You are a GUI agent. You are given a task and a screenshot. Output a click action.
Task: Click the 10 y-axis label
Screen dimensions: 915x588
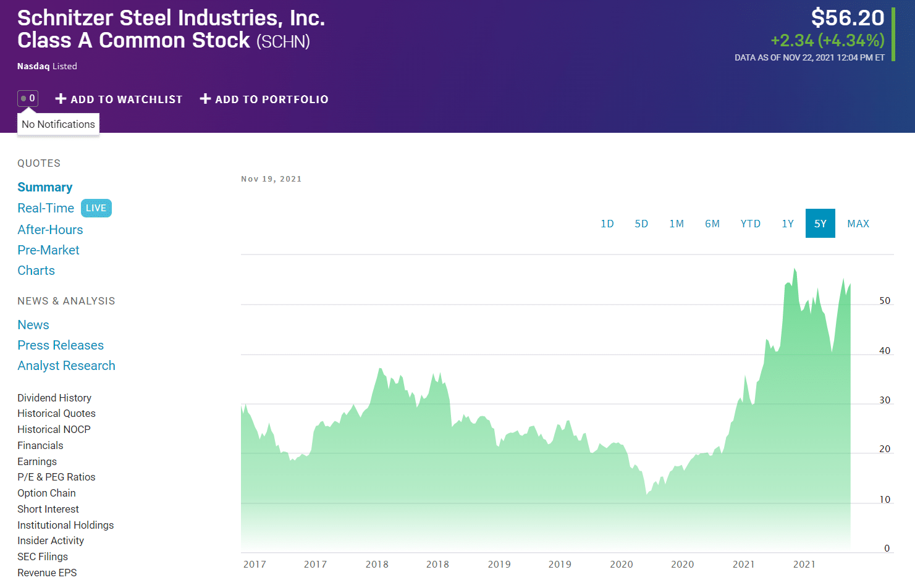click(885, 500)
